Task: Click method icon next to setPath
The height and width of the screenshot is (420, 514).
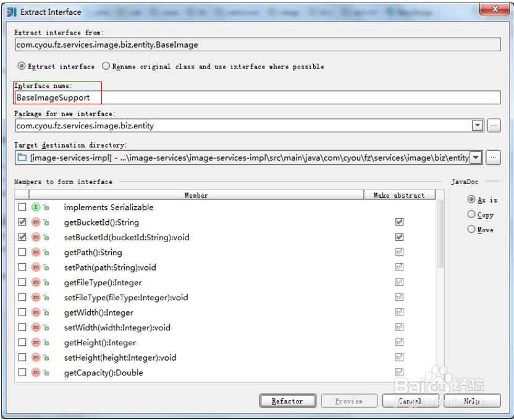Action: (36, 267)
